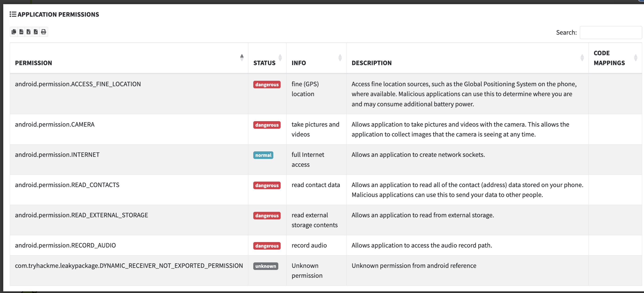This screenshot has height=293, width=644.
Task: Export the permissions table as CSV
Action: [21, 32]
